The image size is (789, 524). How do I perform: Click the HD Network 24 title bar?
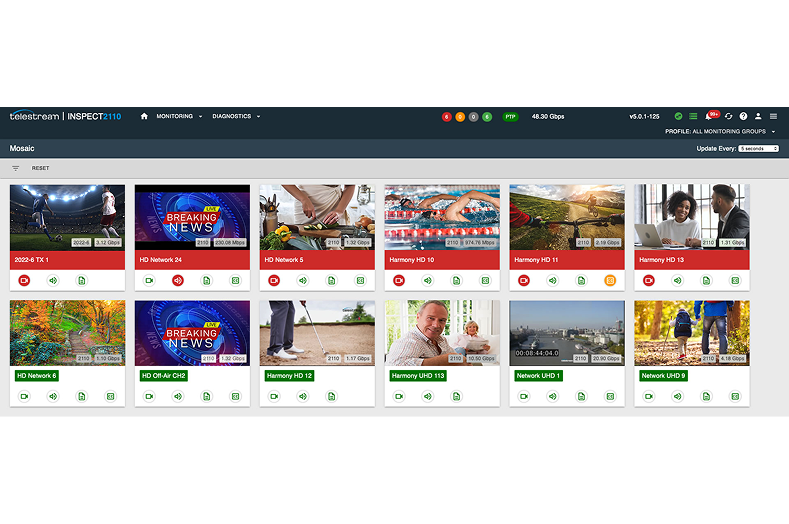(x=192, y=260)
